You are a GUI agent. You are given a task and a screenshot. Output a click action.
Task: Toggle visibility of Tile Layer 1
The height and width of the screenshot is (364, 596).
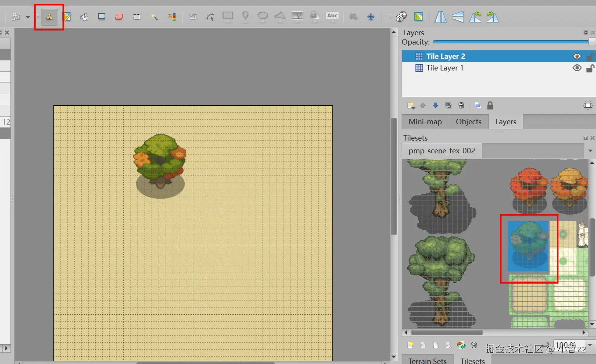pos(577,68)
